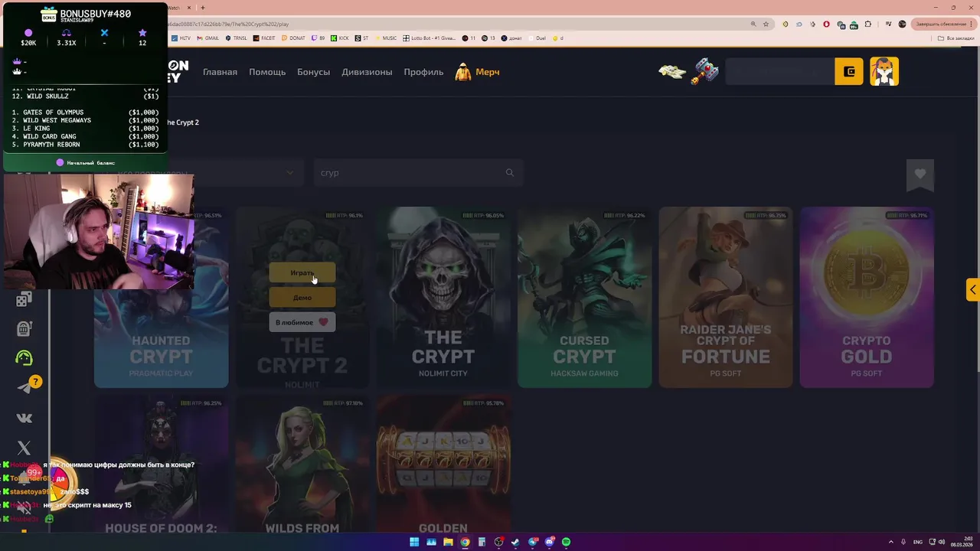This screenshot has height=551, width=980.
Task: Click the browser address bar
Action: pyautogui.click(x=459, y=24)
